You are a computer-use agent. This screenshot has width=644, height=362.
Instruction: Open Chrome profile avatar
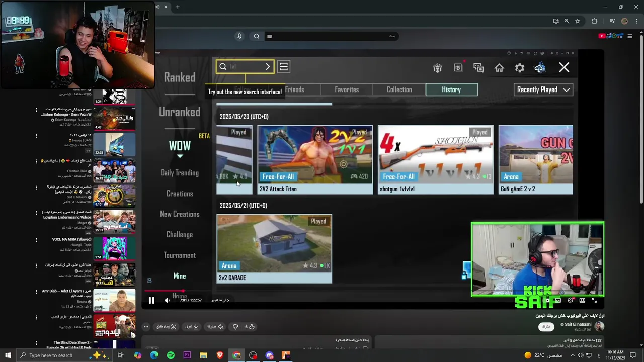pyautogui.click(x=625, y=21)
